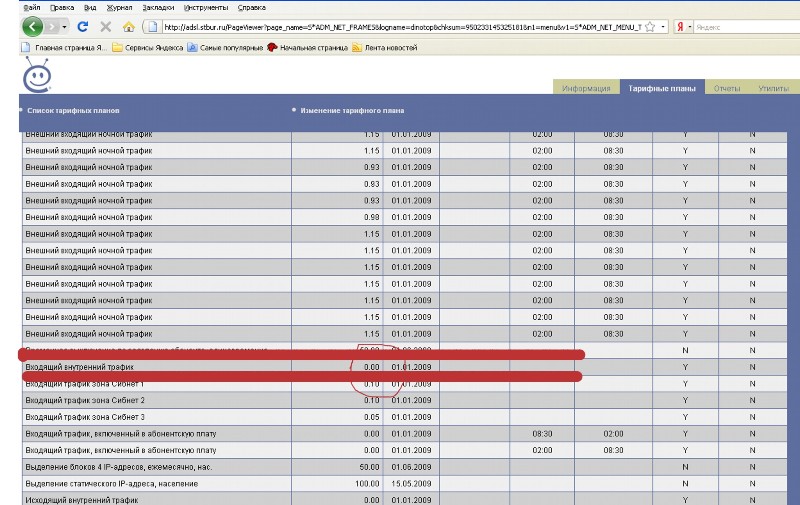The image size is (800, 505).
Task: Expand the URL bar dropdown arrow
Action: pos(664,27)
